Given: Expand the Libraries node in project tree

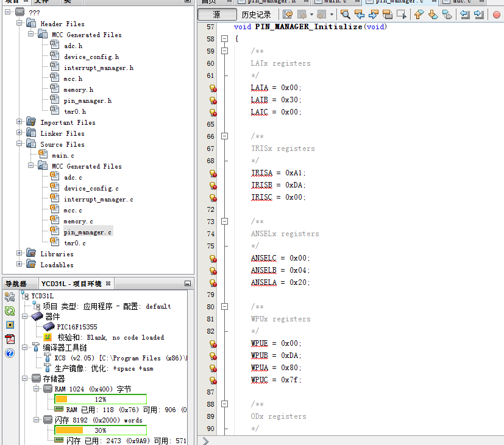Looking at the screenshot, I should click(20, 254).
